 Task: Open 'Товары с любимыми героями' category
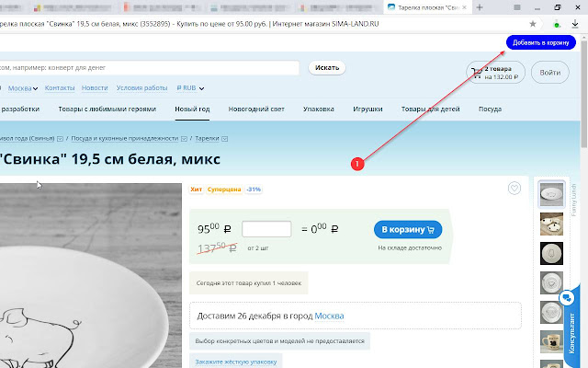[x=107, y=109]
